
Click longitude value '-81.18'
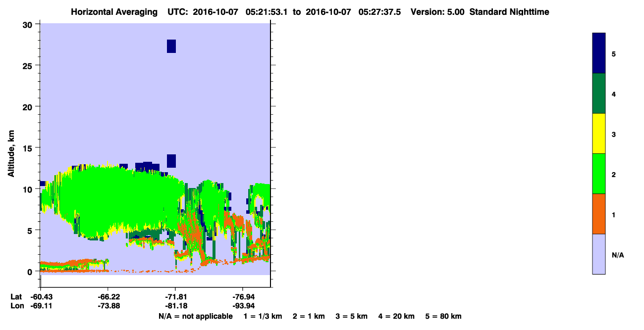tap(175, 306)
